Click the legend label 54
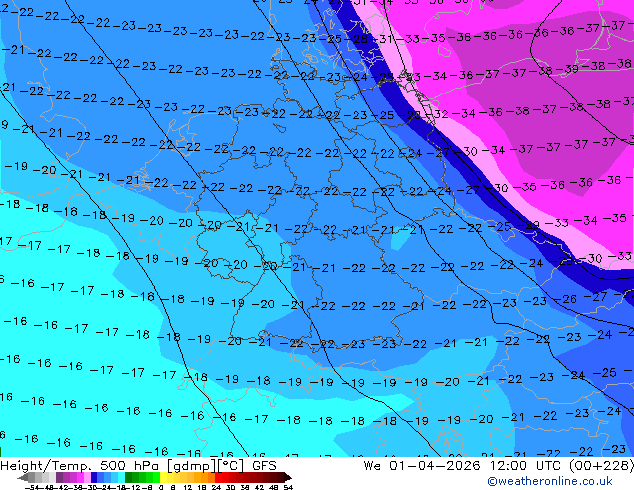This screenshot has width=634, height=490. click(x=288, y=487)
